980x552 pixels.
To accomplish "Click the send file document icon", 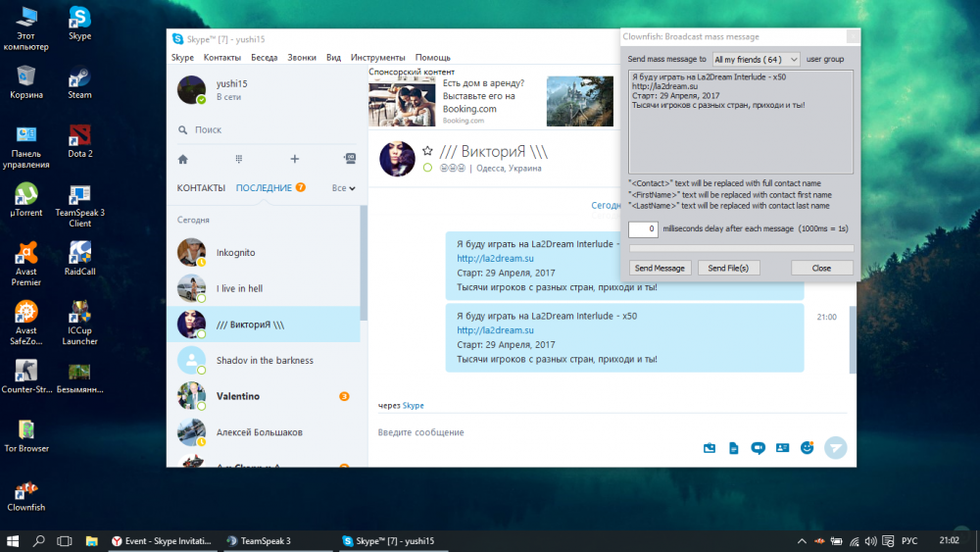I will (733, 448).
